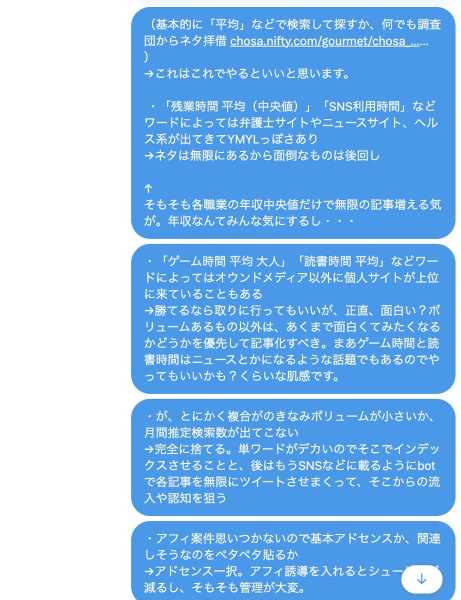Jump to latest messages with down-arrow button
461x600 pixels.
click(422, 579)
